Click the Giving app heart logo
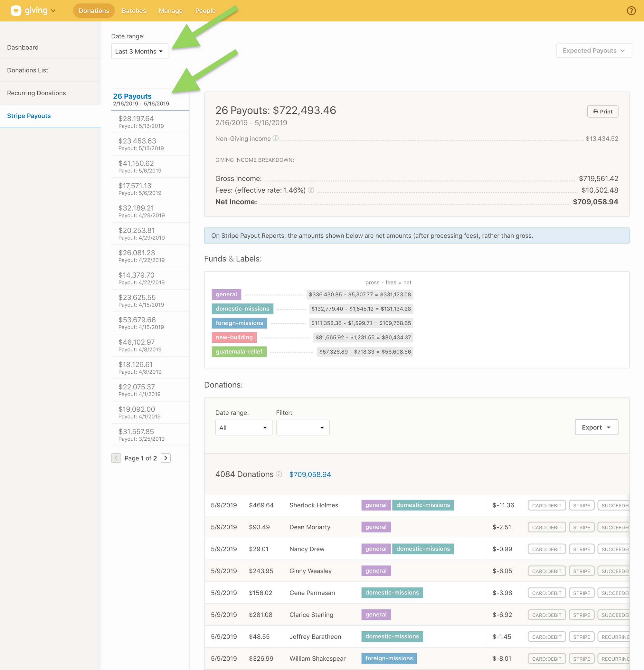Image resolution: width=644 pixels, height=670 pixels. pos(16,11)
